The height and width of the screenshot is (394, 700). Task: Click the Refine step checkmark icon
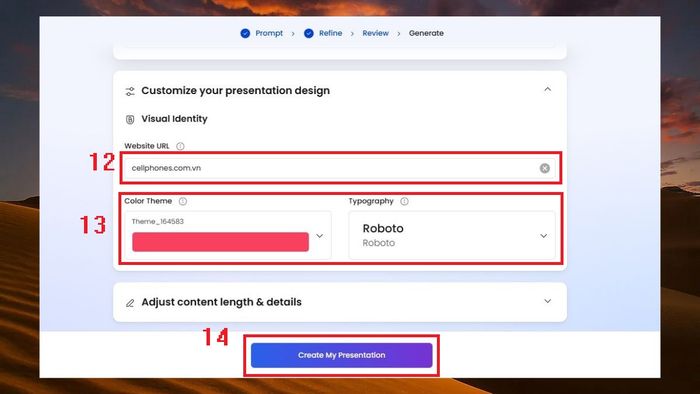[308, 33]
